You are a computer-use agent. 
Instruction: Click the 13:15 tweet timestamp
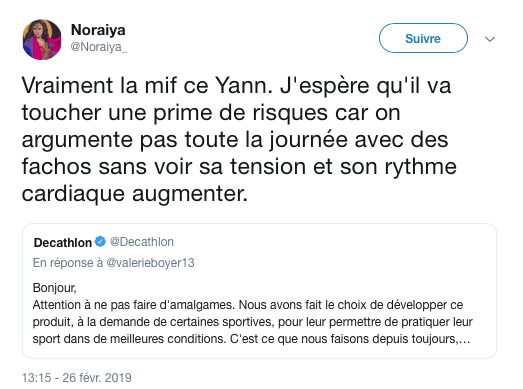pos(37,378)
